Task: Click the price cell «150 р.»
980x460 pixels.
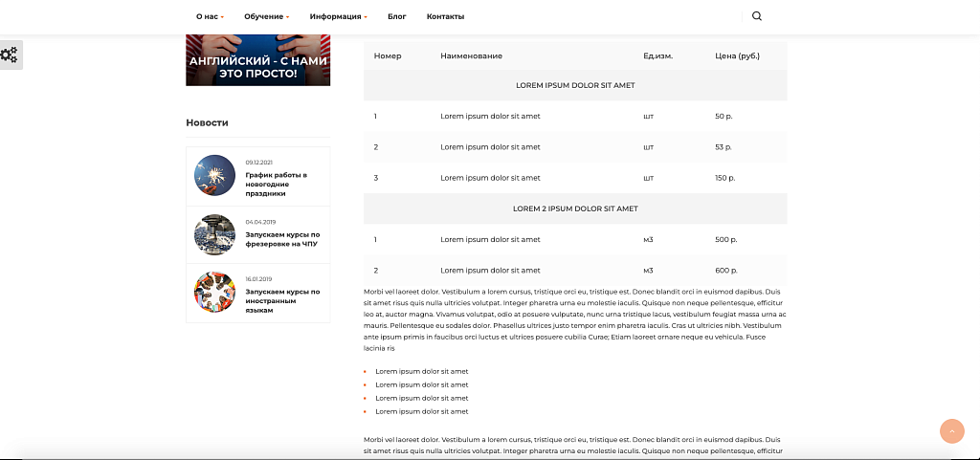Action: (x=725, y=178)
